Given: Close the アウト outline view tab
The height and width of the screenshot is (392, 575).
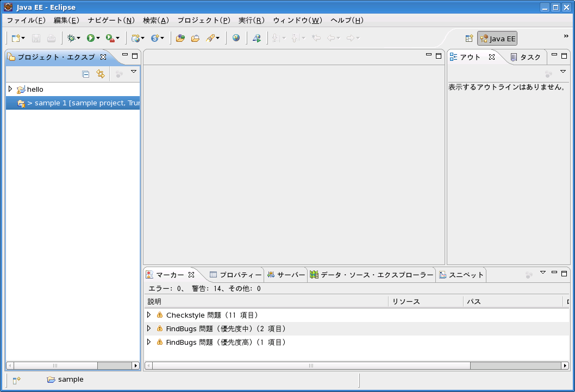Looking at the screenshot, I should coord(492,57).
